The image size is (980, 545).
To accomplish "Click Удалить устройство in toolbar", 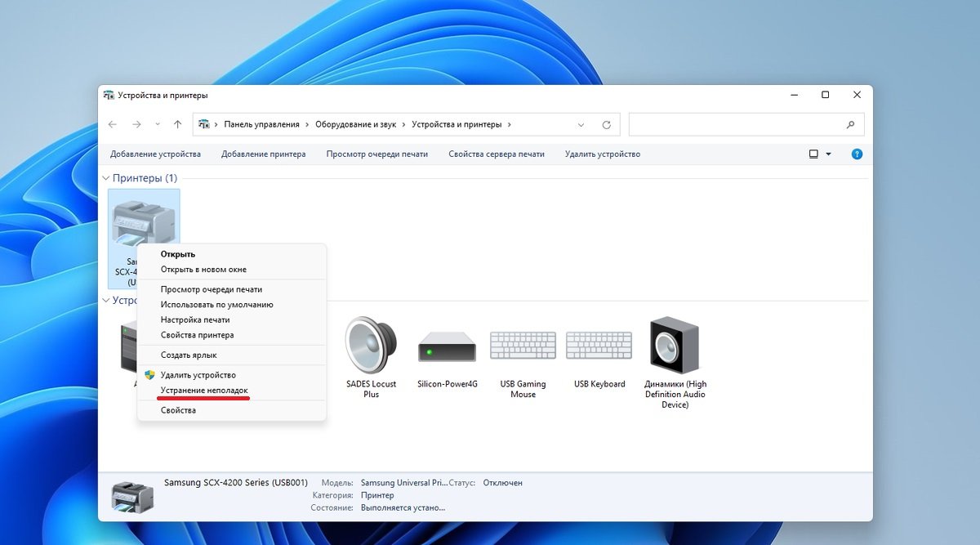I will click(x=603, y=154).
